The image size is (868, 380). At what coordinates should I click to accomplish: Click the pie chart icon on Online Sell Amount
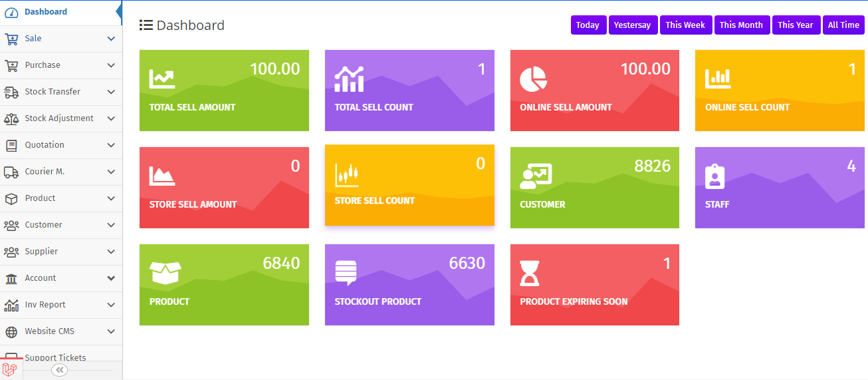tap(533, 79)
